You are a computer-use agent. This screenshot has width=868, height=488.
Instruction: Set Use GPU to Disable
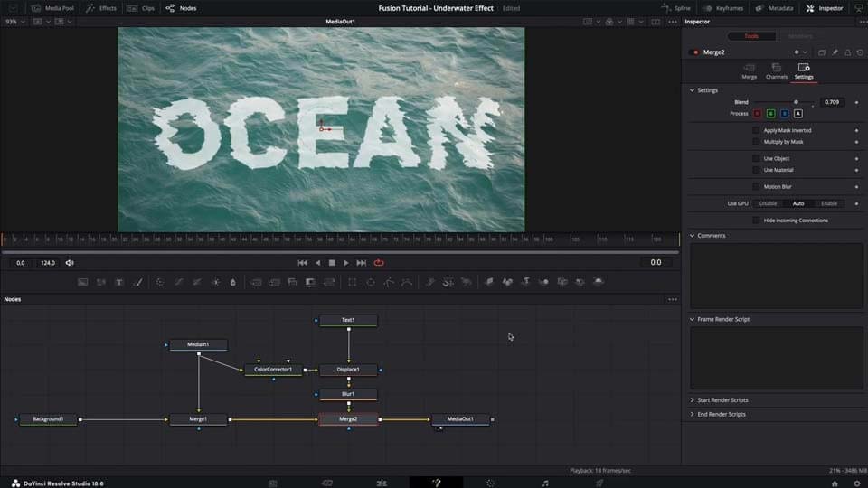point(768,203)
